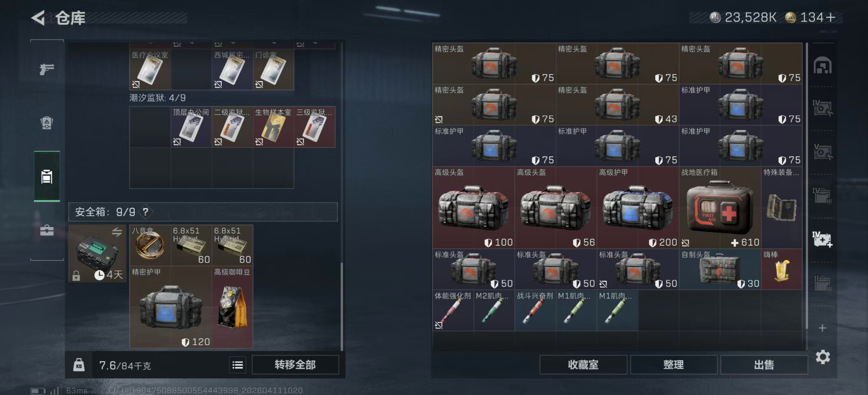868x395 pixels.
Task: Open the weapons category pistol icon
Action: pos(47,69)
